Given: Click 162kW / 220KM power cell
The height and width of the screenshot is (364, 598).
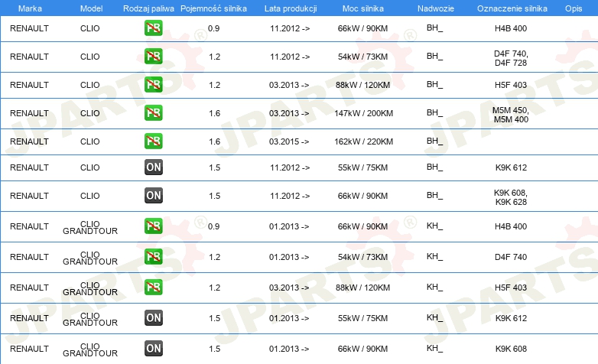Looking at the screenshot, I should [363, 141].
